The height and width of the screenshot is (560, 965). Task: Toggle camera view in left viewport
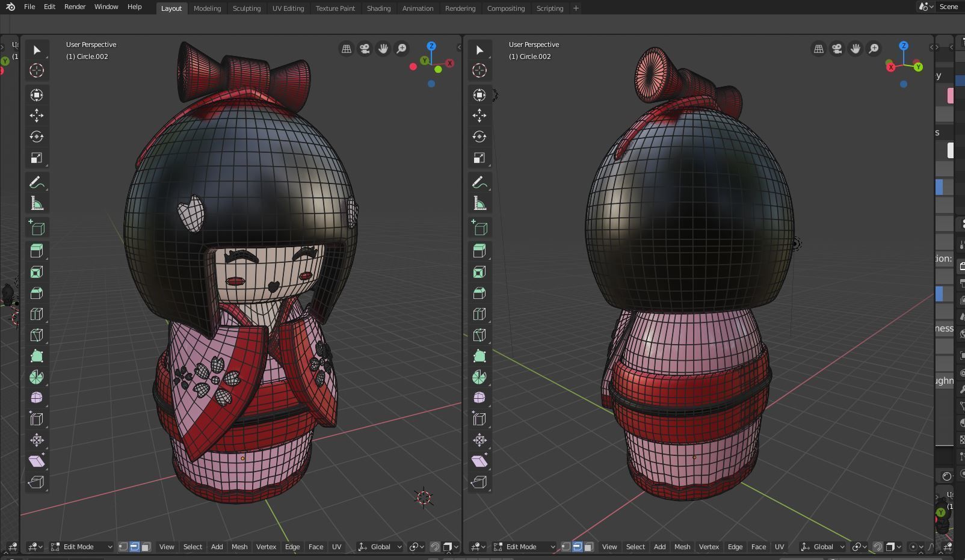[365, 49]
